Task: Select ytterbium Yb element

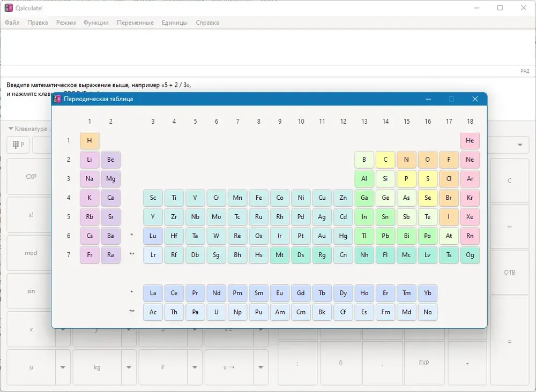Action: (x=428, y=293)
